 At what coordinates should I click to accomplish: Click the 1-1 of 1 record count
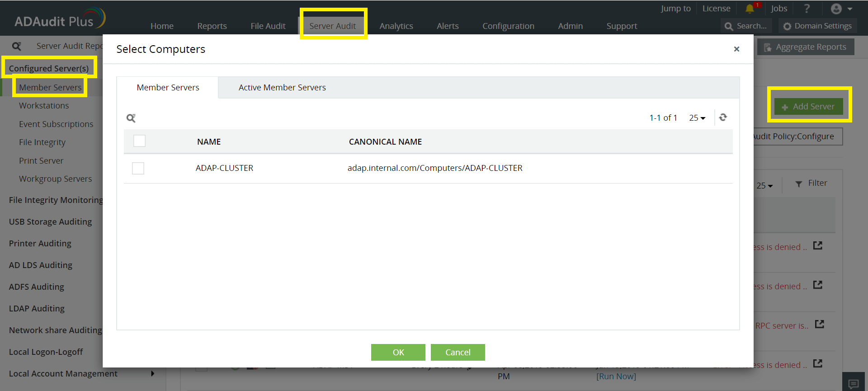[663, 118]
